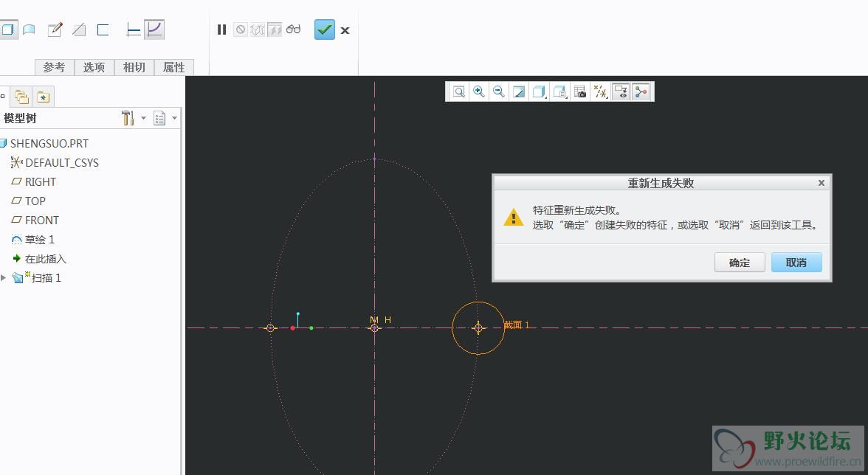Select the RIGHT datum plane
Screen dimensions: 868x475
pos(41,182)
